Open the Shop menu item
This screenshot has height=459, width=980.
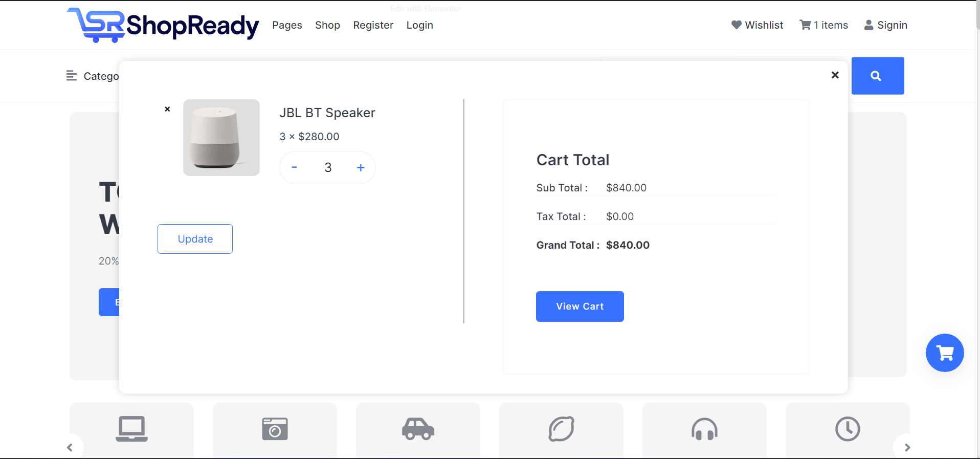327,25
